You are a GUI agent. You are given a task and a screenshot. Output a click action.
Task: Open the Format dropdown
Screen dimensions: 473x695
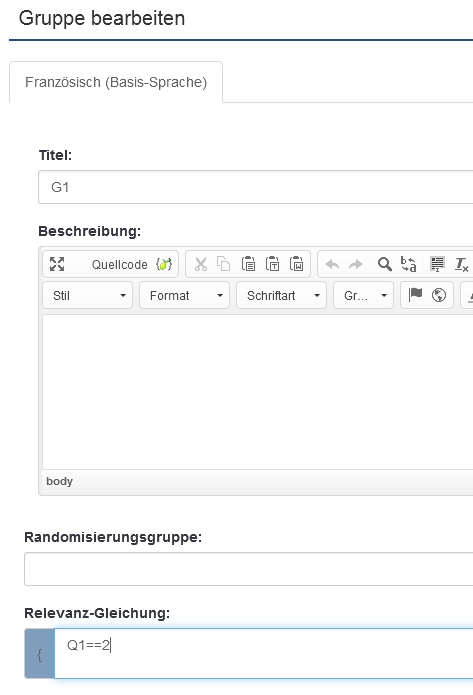[184, 295]
